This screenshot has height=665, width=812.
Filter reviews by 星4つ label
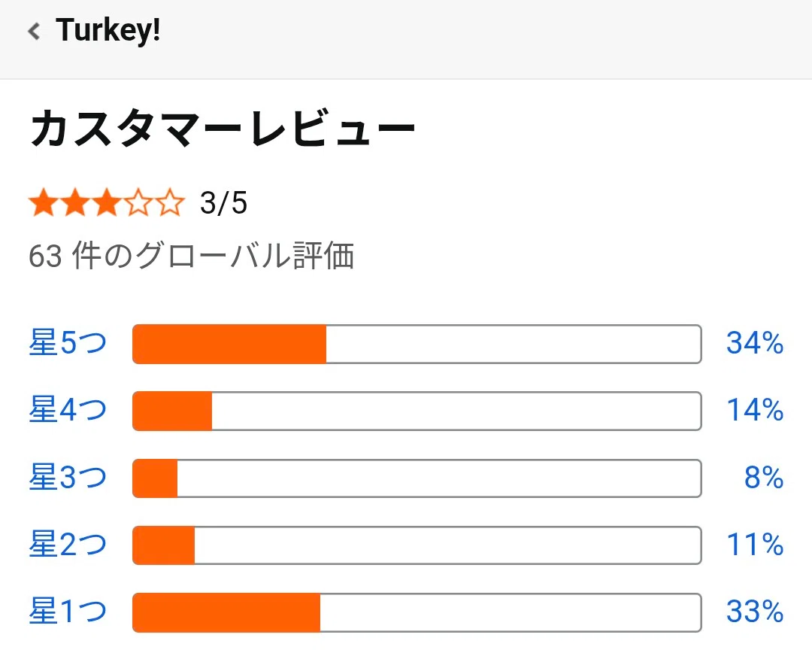(68, 411)
